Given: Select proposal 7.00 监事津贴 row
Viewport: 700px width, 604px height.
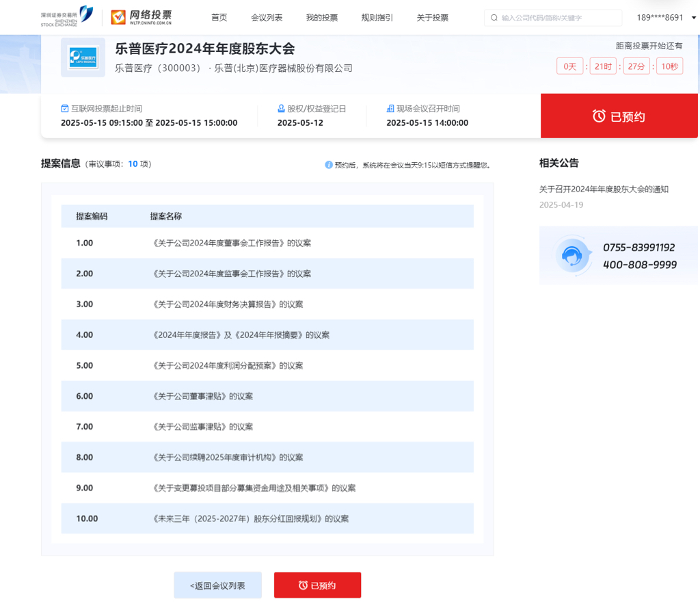Looking at the screenshot, I should coord(267,427).
